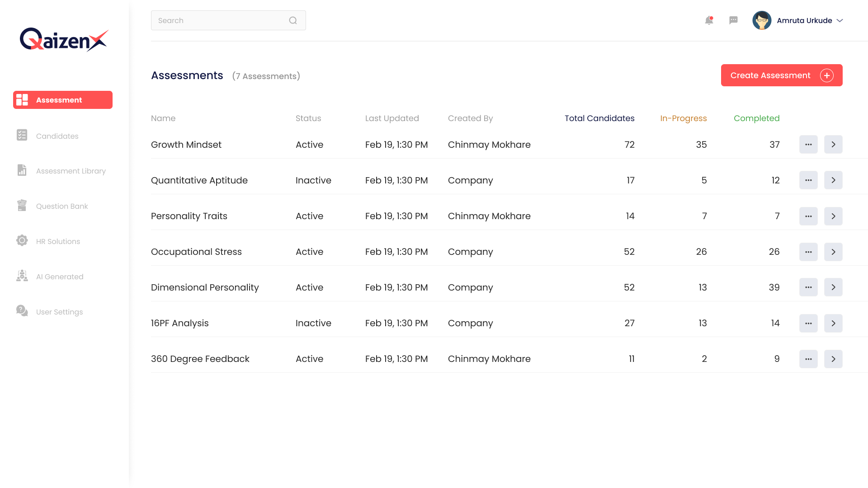Open 360 Degree Feedback assessment arrow
The width and height of the screenshot is (868, 488).
pos(833,359)
